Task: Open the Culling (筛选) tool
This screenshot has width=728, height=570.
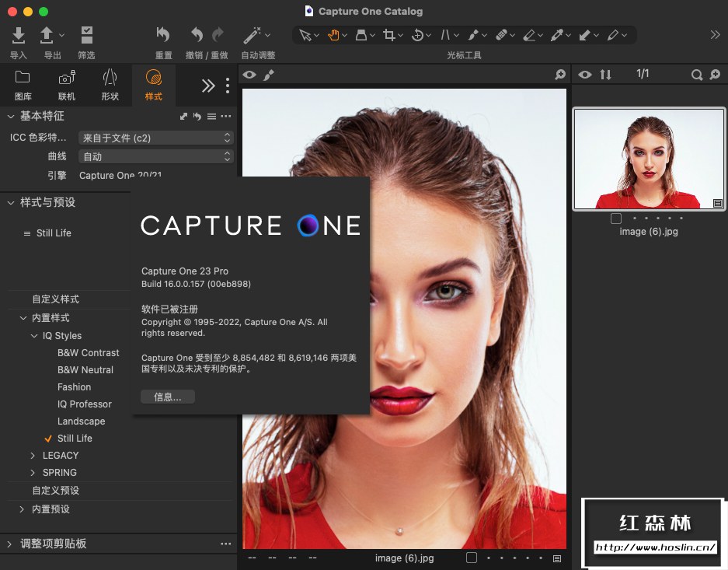Action: click(x=86, y=35)
